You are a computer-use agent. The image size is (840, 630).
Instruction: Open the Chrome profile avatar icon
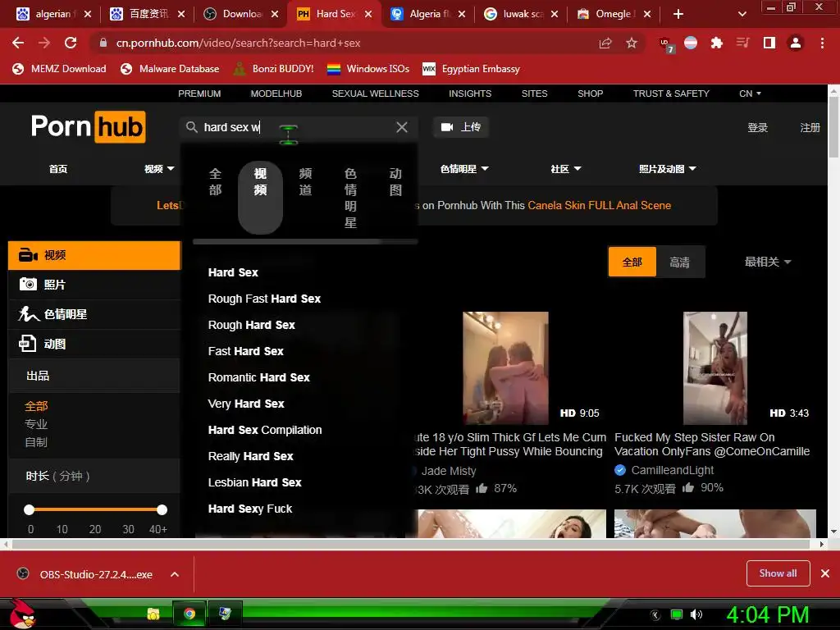click(x=796, y=43)
